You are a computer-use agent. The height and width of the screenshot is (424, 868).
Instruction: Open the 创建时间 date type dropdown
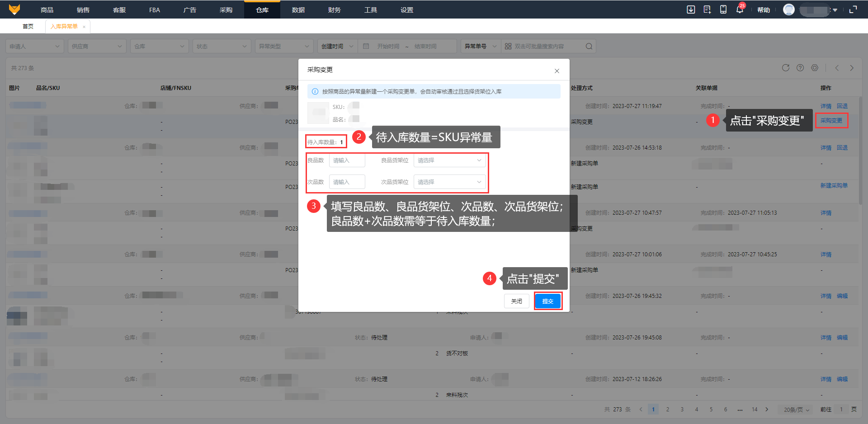pyautogui.click(x=338, y=46)
